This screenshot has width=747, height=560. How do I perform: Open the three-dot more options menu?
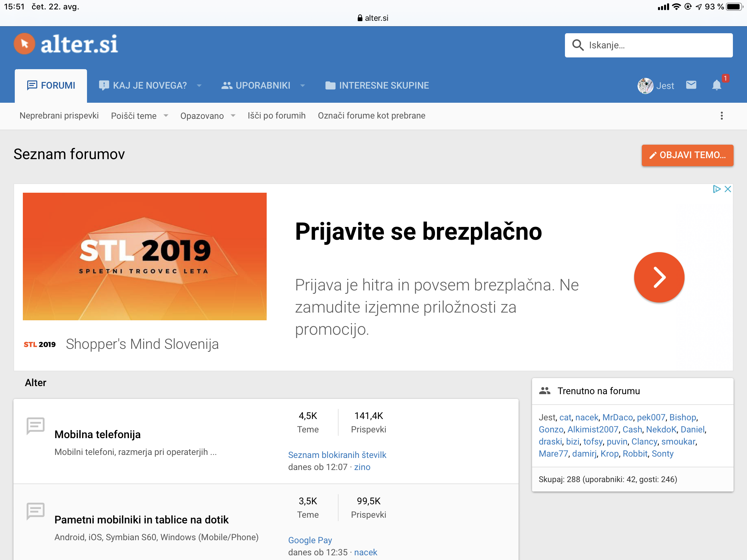[x=721, y=116]
